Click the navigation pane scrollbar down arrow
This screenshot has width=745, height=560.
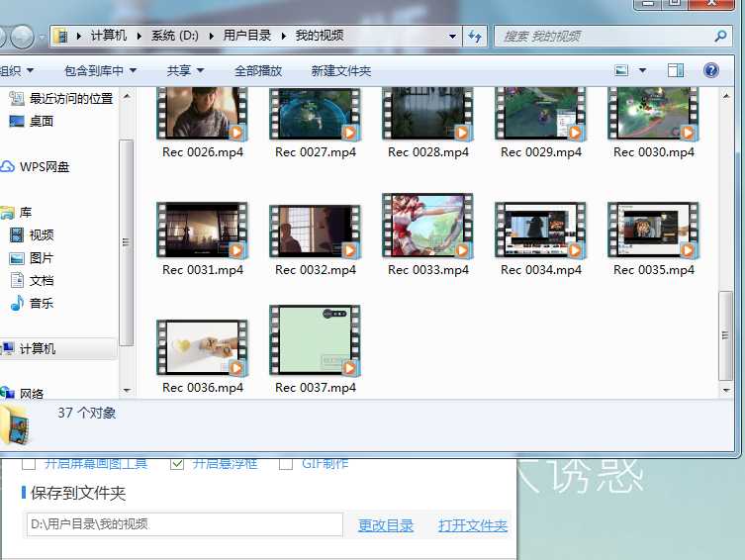click(127, 390)
